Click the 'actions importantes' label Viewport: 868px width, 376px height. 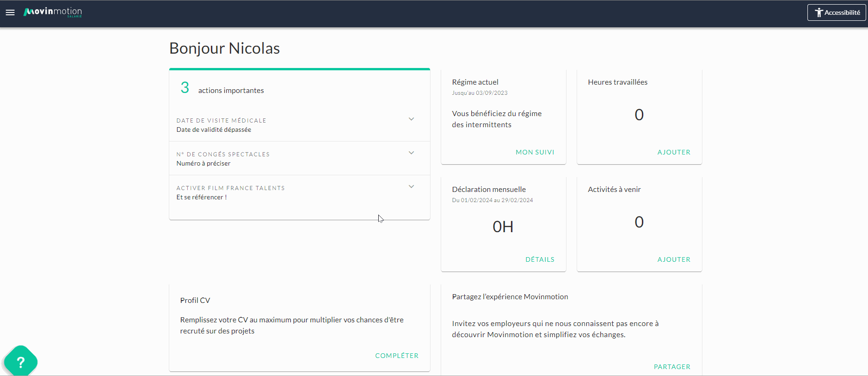click(x=231, y=90)
